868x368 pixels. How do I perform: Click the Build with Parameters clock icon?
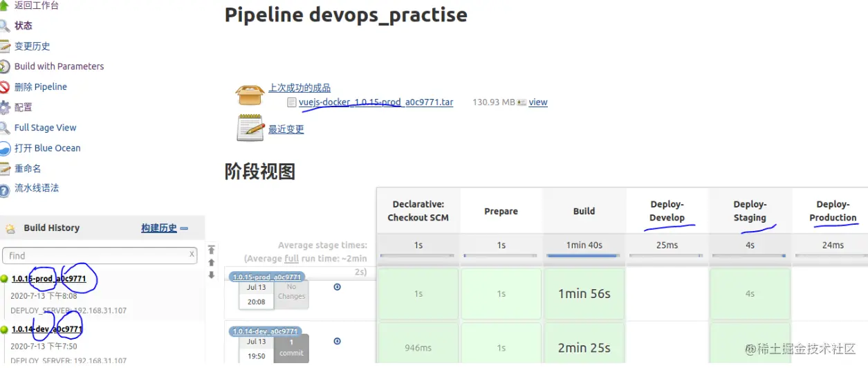click(x=4, y=66)
